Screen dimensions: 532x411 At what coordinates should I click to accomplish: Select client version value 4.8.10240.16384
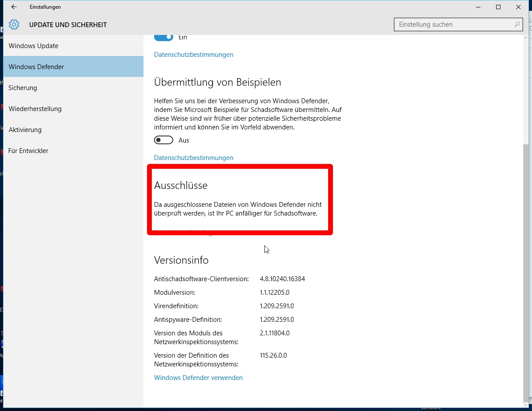tap(282, 279)
